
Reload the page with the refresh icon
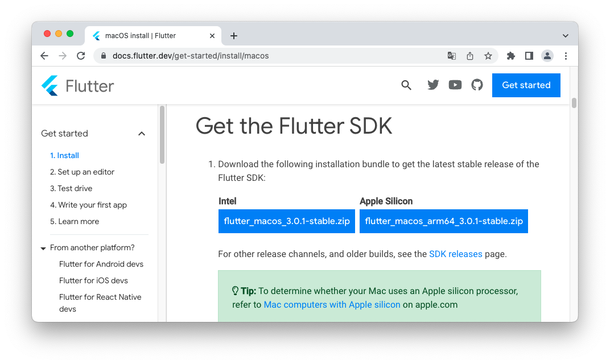tap(81, 56)
